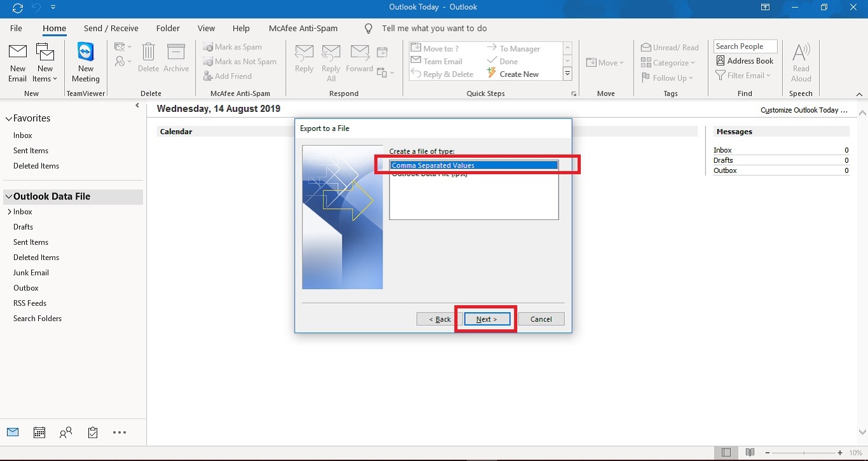868x461 pixels.
Task: Collapse the folder pane with arrow
Action: 137,106
